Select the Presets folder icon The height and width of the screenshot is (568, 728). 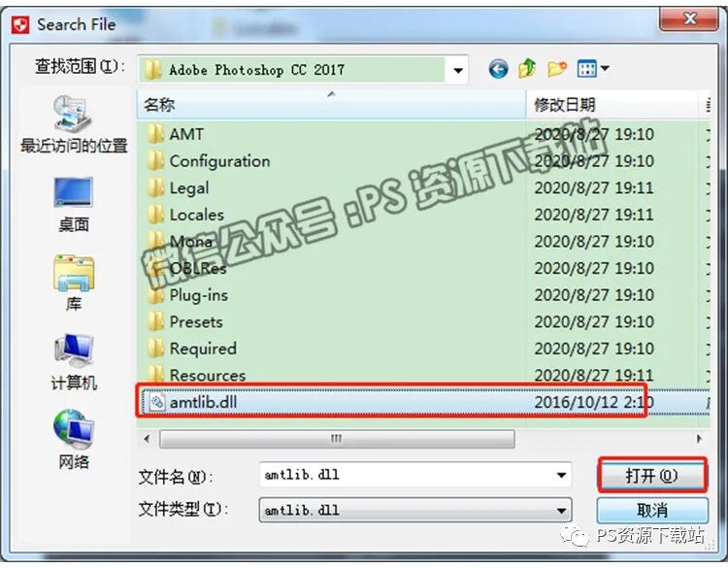coord(155,321)
